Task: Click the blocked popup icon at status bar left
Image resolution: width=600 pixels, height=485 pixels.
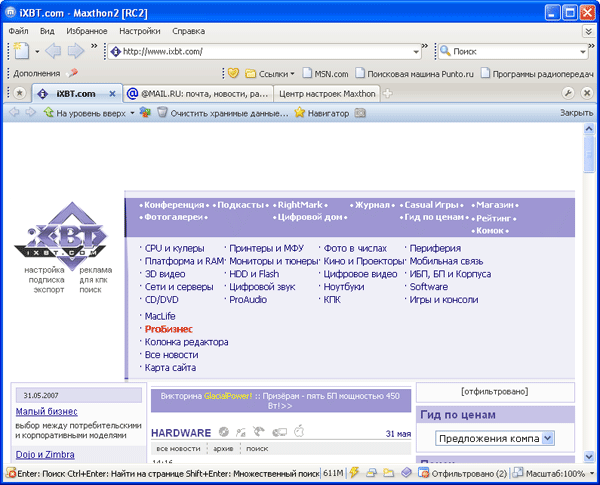Action: pyautogui.click(x=11, y=473)
